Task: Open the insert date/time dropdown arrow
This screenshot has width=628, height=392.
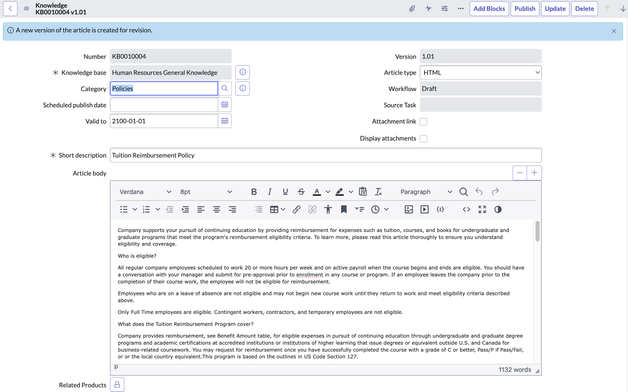Action: 386,209
